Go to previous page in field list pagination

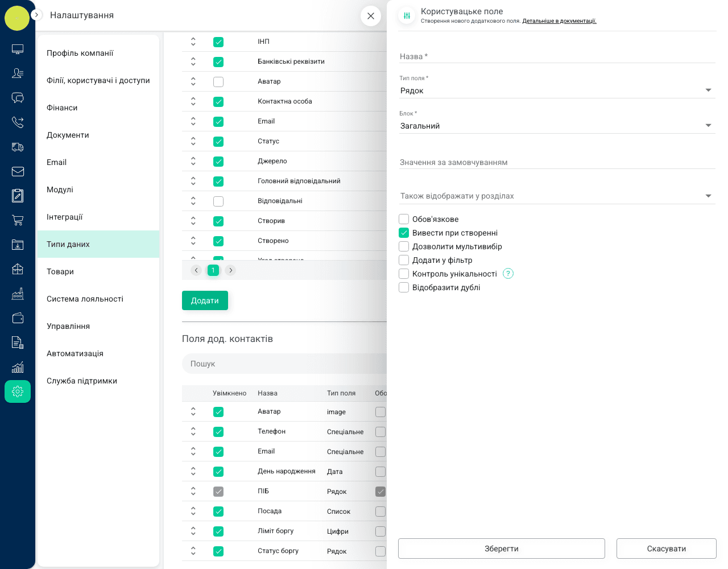(196, 270)
